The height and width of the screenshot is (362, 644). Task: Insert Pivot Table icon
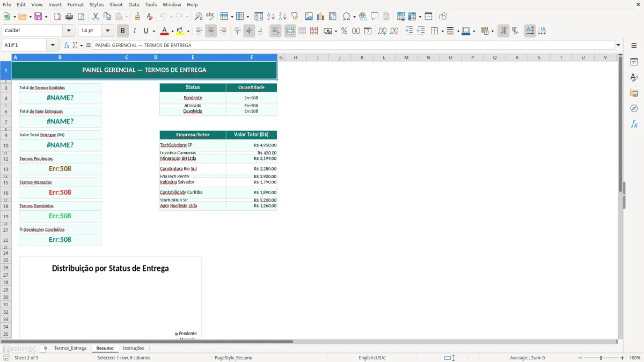333,17
